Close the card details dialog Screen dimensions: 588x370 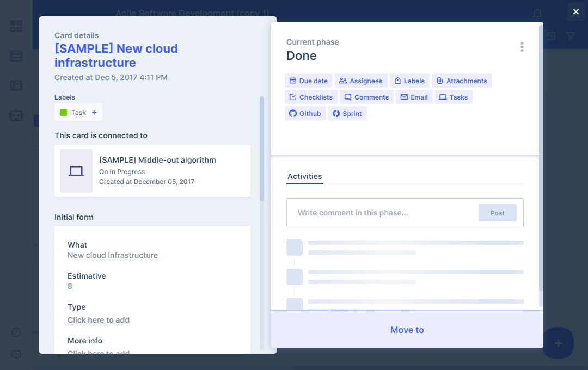[x=576, y=12]
